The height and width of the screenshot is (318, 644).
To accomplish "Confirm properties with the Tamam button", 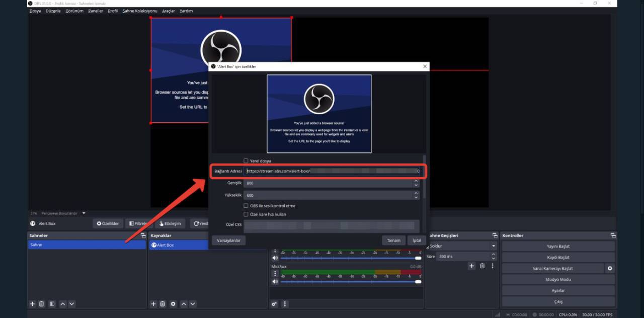I will (393, 240).
